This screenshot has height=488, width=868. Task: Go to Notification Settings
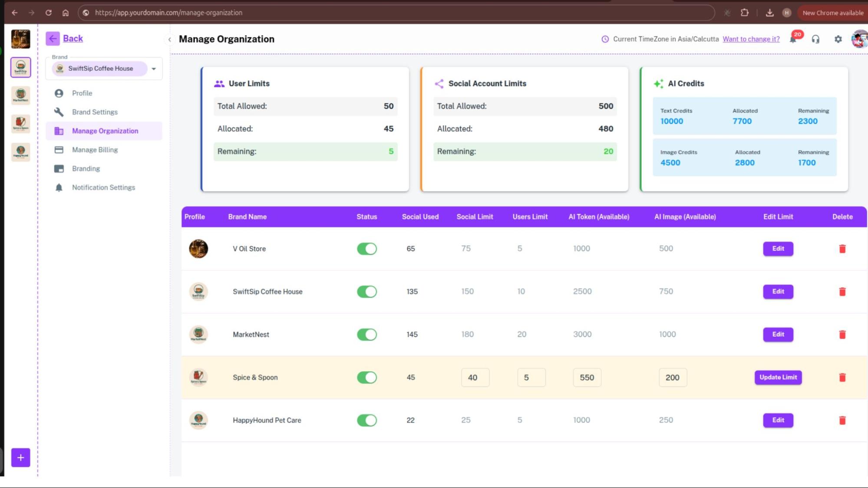click(x=103, y=187)
